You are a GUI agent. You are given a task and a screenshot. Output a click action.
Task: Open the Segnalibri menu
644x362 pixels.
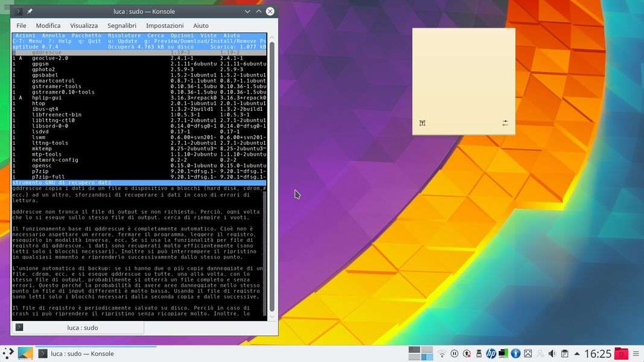tap(121, 26)
